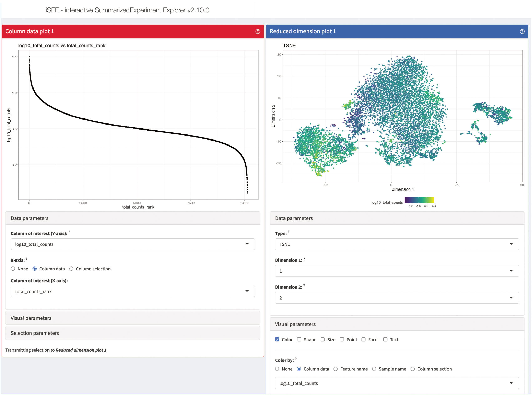Collapse Data parameters in Column data plot

click(133, 218)
